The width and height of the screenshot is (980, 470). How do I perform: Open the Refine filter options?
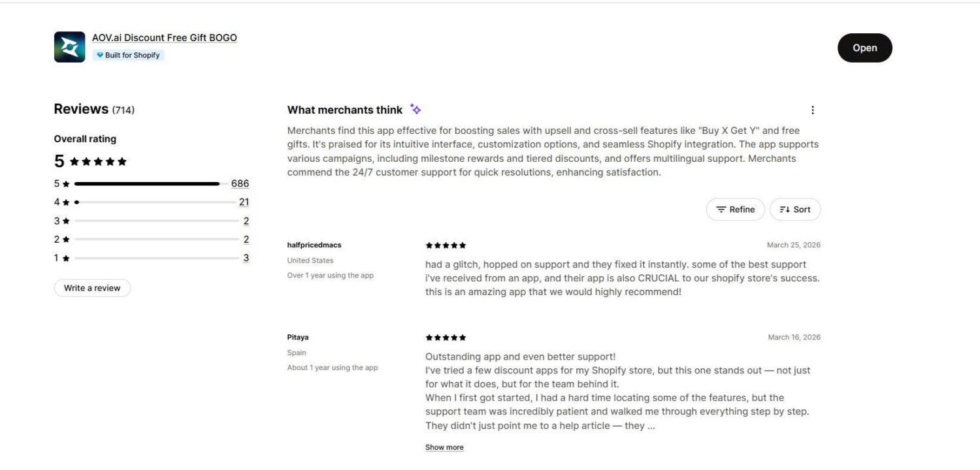(x=735, y=209)
